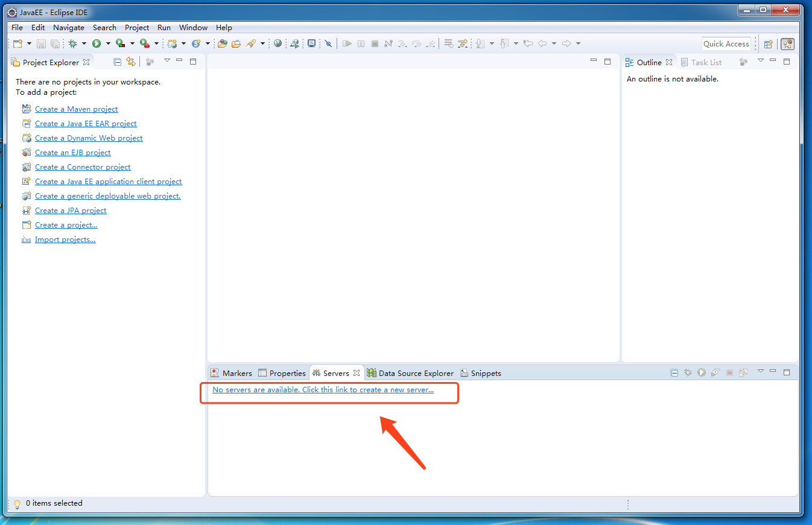The image size is (812, 525).
Task: Click the Open Task folder icon
Action: point(236,43)
